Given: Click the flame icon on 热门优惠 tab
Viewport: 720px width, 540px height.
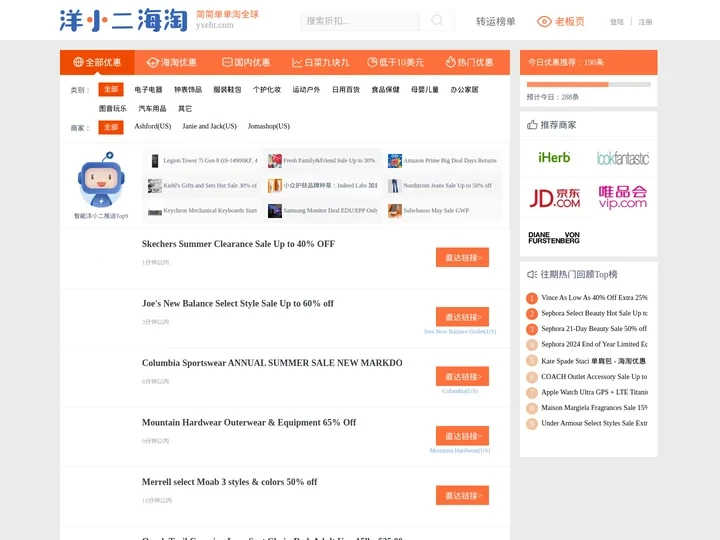Looking at the screenshot, I should 450,62.
